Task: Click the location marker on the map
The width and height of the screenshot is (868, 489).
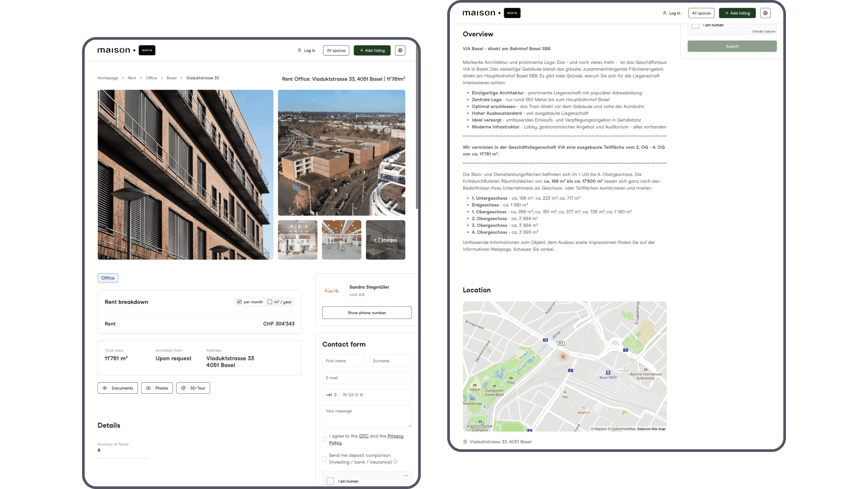Action: [x=563, y=356]
